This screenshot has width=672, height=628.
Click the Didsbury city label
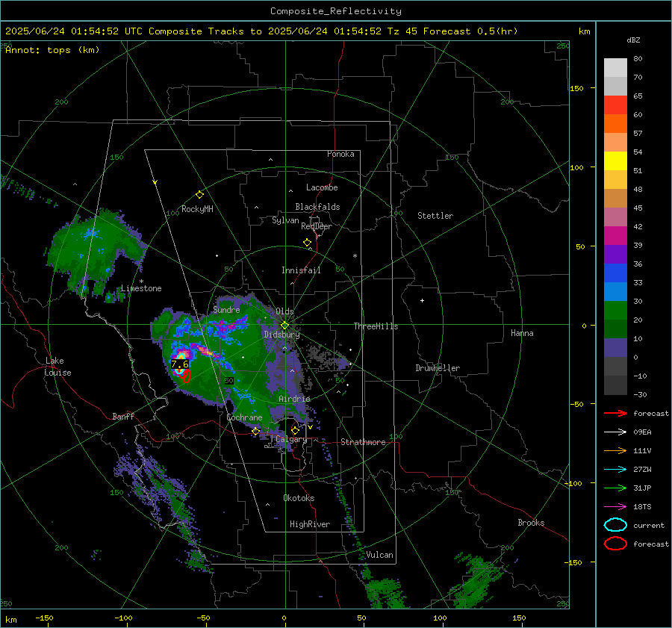click(281, 335)
